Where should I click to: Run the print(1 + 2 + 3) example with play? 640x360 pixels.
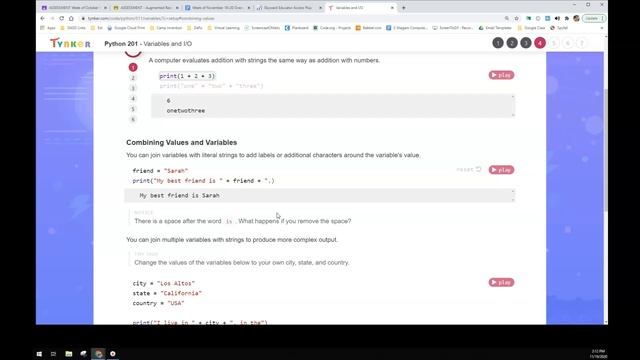pyautogui.click(x=501, y=75)
